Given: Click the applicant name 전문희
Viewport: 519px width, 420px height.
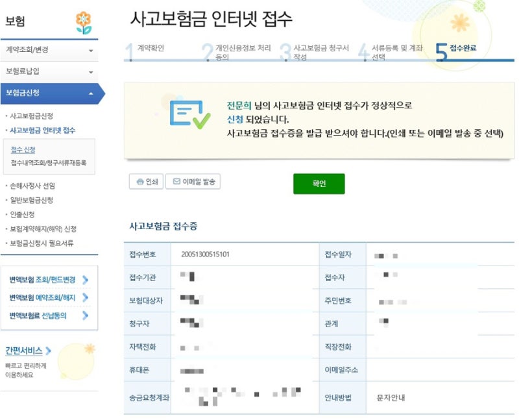Looking at the screenshot, I should [239, 106].
